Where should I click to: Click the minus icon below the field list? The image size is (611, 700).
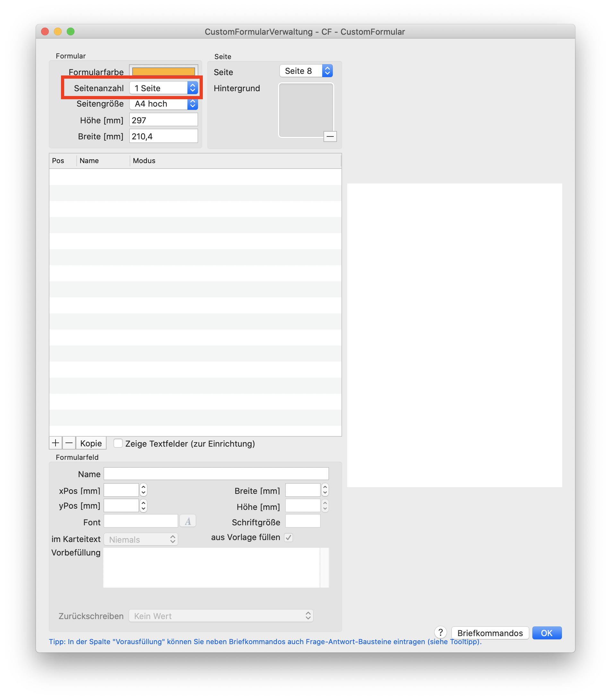(x=69, y=443)
